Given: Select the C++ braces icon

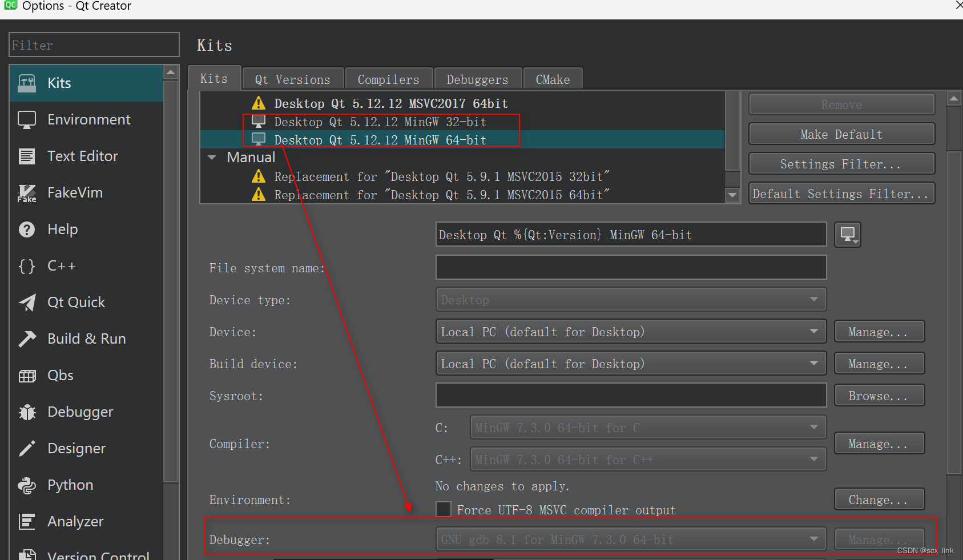Looking at the screenshot, I should click(27, 266).
